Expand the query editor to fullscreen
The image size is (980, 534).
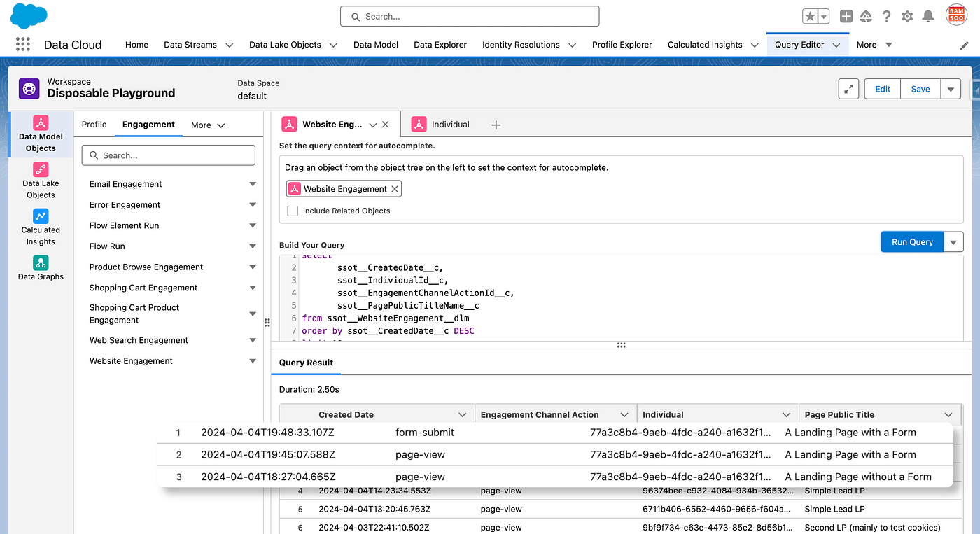848,89
